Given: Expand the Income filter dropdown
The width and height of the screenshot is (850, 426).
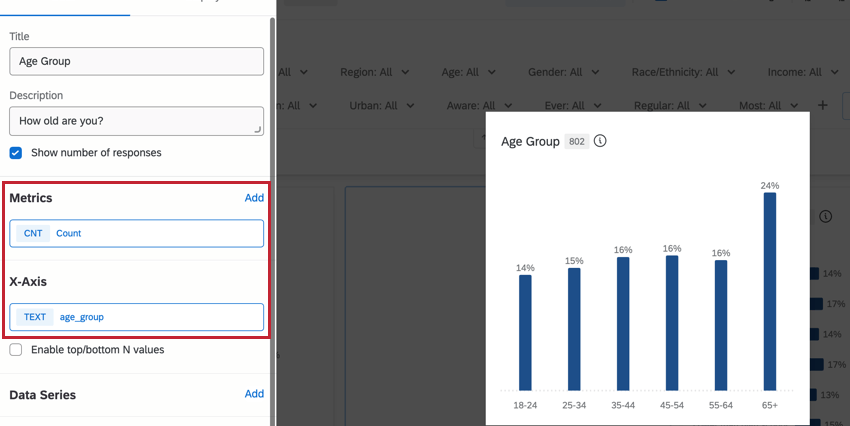Looking at the screenshot, I should (803, 72).
